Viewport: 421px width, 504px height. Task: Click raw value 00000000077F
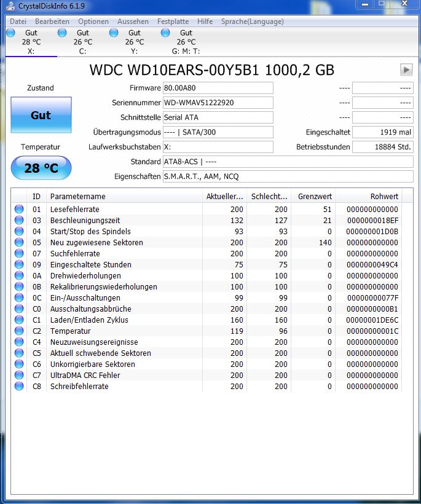point(372,297)
